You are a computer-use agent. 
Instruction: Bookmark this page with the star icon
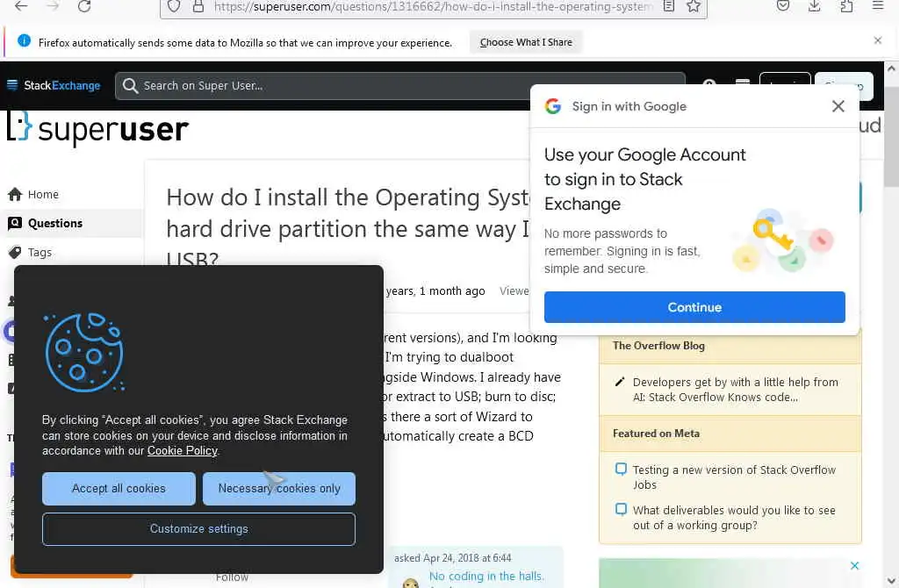tap(694, 6)
